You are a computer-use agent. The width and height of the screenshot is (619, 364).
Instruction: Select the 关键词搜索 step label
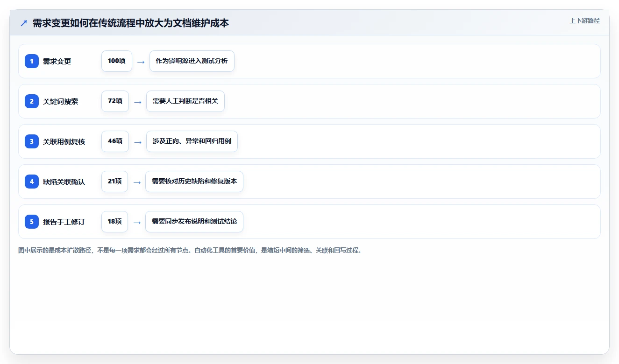coord(61,101)
